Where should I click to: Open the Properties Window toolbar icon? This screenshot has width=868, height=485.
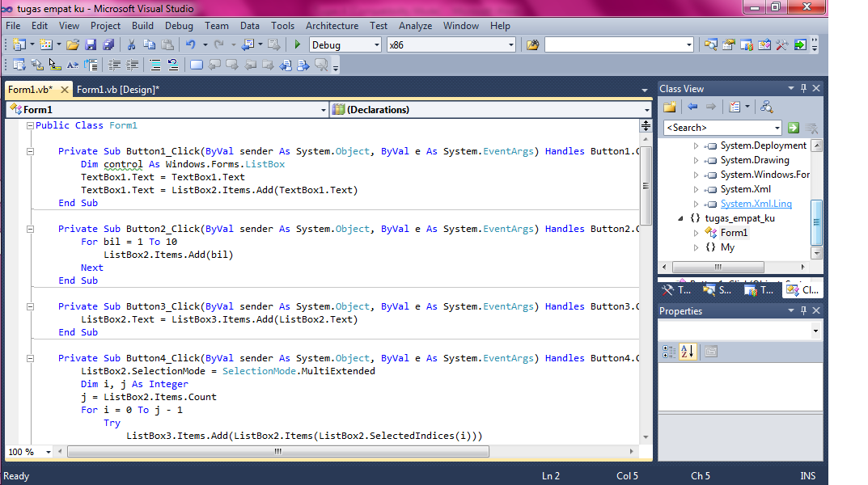pyautogui.click(x=729, y=44)
